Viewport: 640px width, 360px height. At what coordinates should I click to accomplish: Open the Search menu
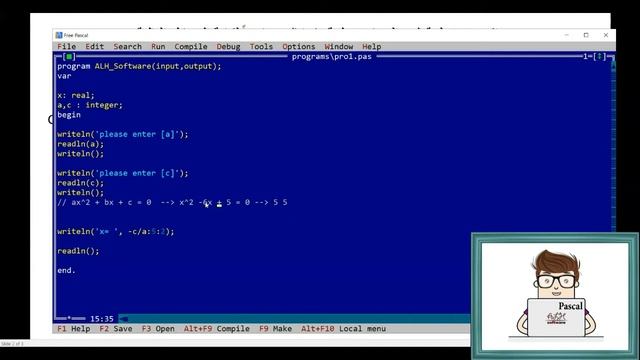[x=127, y=47]
